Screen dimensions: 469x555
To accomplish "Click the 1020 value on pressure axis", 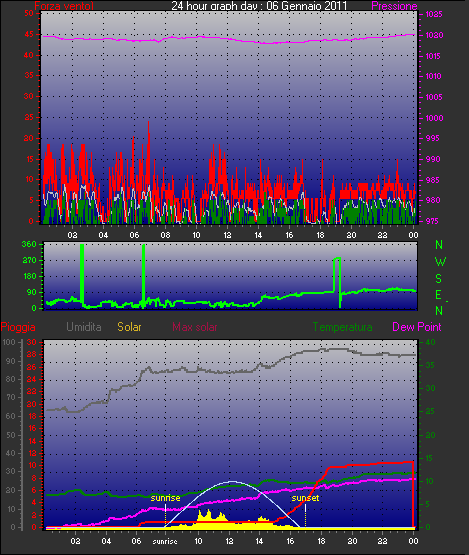I will pos(434,35).
